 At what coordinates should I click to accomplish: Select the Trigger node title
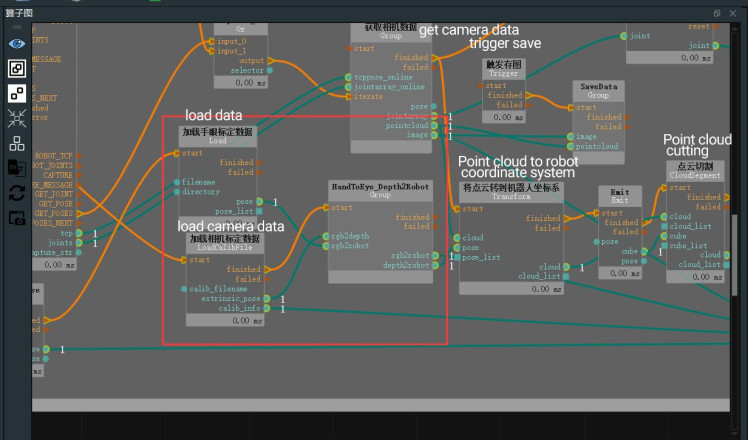click(504, 69)
